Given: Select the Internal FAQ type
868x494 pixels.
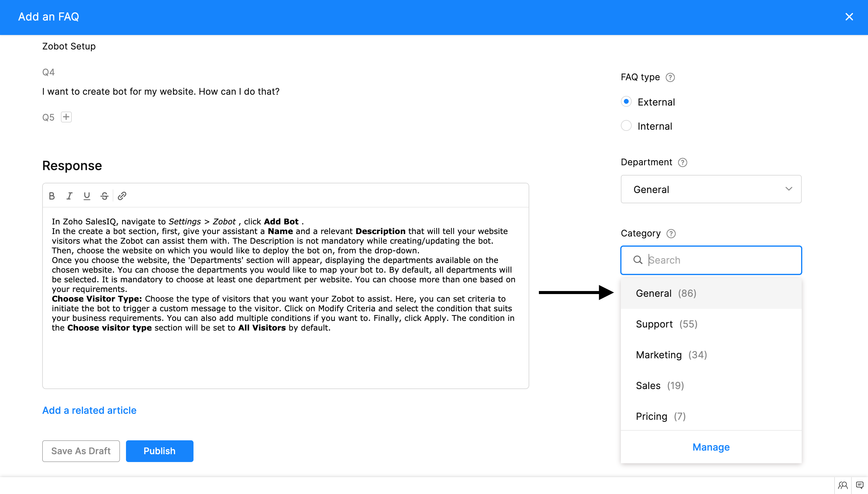Looking at the screenshot, I should pos(626,126).
